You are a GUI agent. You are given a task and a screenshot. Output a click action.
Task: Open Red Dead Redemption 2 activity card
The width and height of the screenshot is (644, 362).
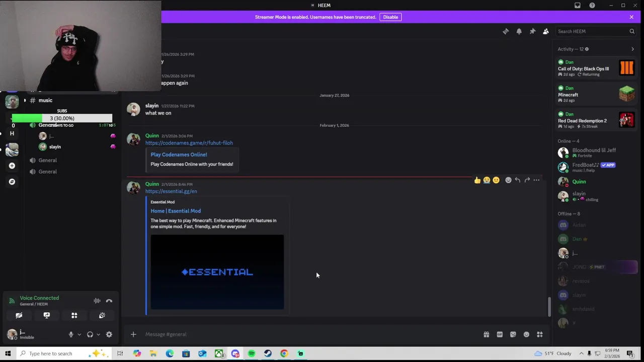(x=596, y=120)
